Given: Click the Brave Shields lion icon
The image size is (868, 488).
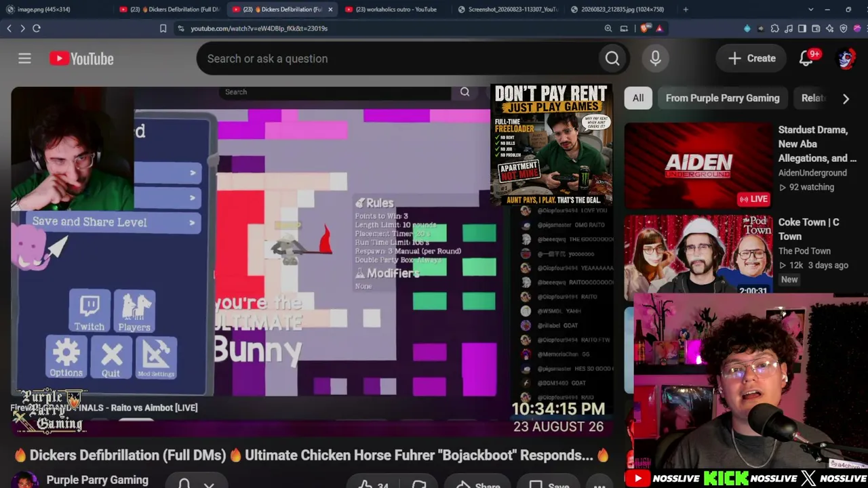Looking at the screenshot, I should pyautogui.click(x=644, y=28).
